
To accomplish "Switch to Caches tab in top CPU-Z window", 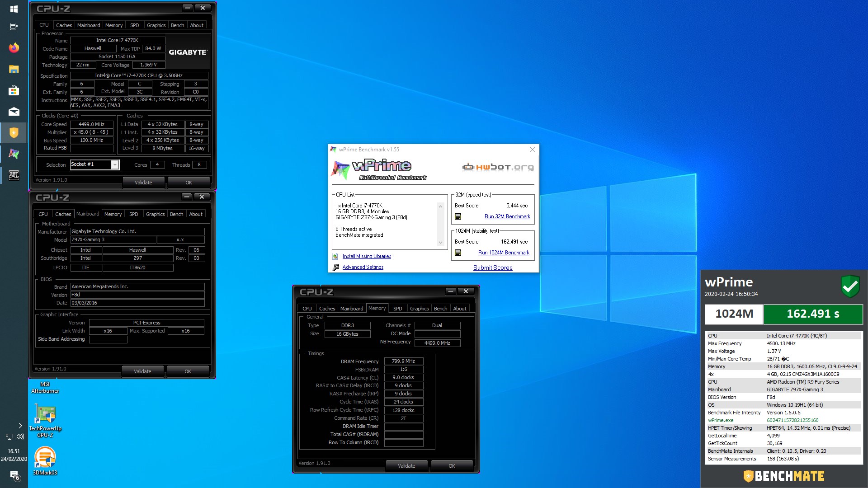I will click(64, 25).
